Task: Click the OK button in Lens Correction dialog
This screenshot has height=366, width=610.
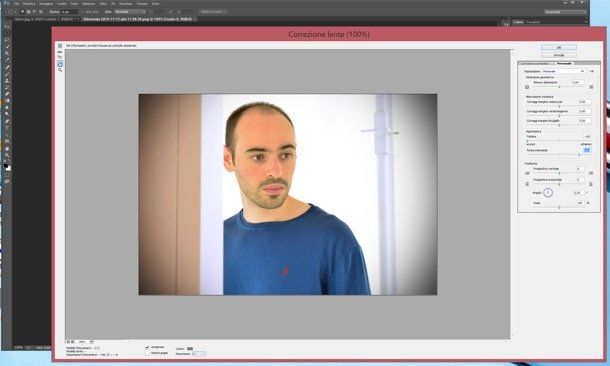Action: point(559,47)
